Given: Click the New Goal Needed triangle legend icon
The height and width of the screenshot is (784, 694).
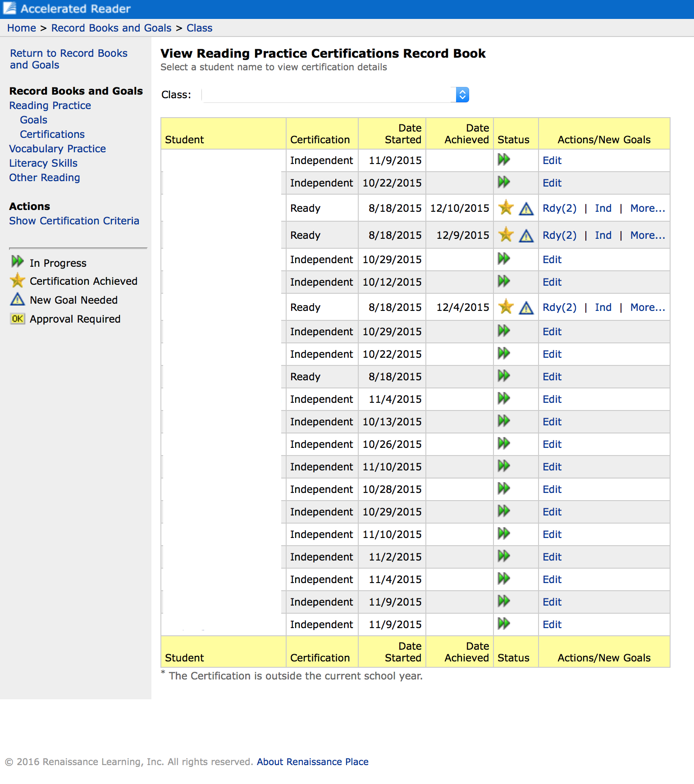Looking at the screenshot, I should click(18, 299).
